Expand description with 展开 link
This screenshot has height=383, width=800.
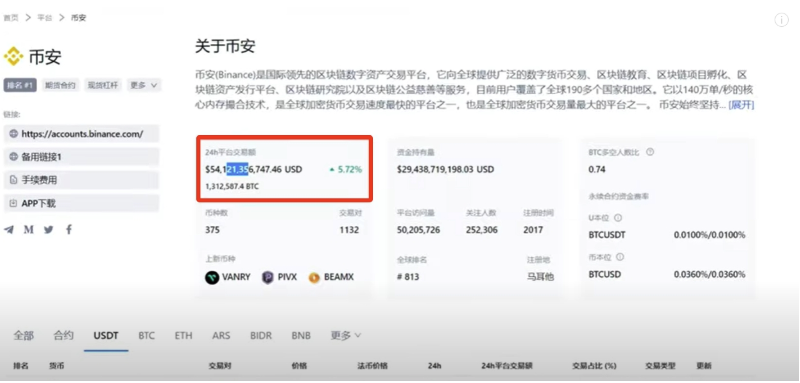(741, 106)
